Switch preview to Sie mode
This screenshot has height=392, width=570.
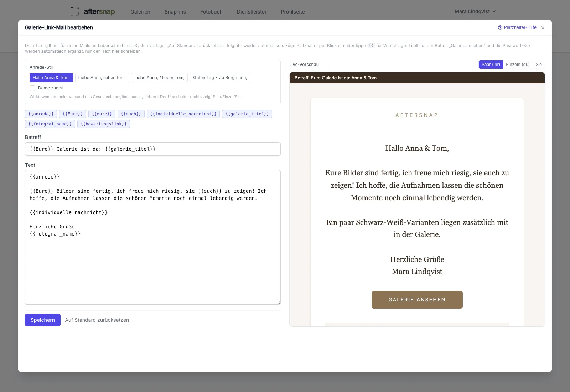click(539, 65)
